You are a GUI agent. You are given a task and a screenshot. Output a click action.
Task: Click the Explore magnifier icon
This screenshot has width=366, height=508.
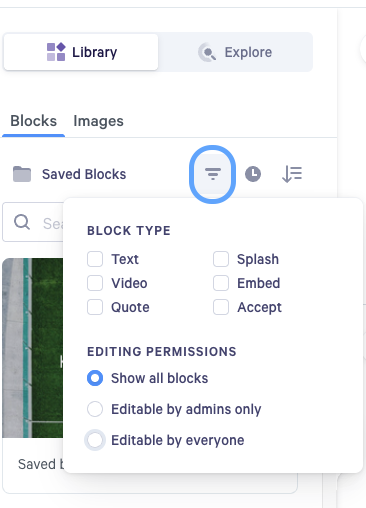coord(207,52)
